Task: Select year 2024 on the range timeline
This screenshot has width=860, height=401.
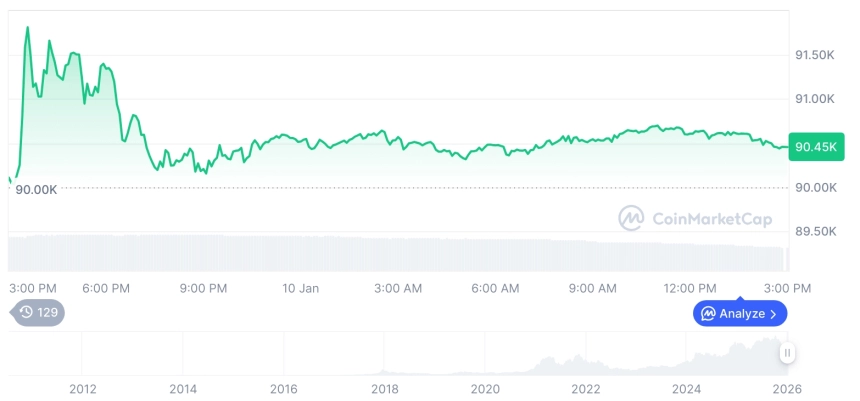Action: 687,388
